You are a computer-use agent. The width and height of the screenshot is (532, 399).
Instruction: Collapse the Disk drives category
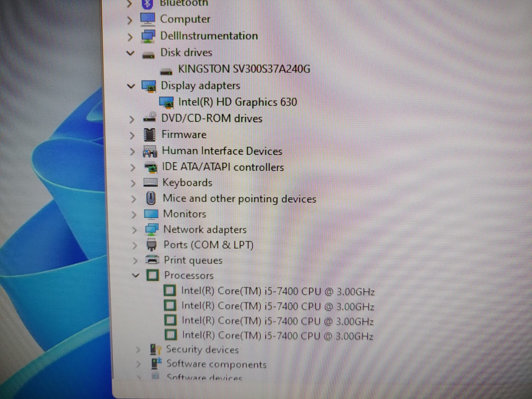point(130,53)
